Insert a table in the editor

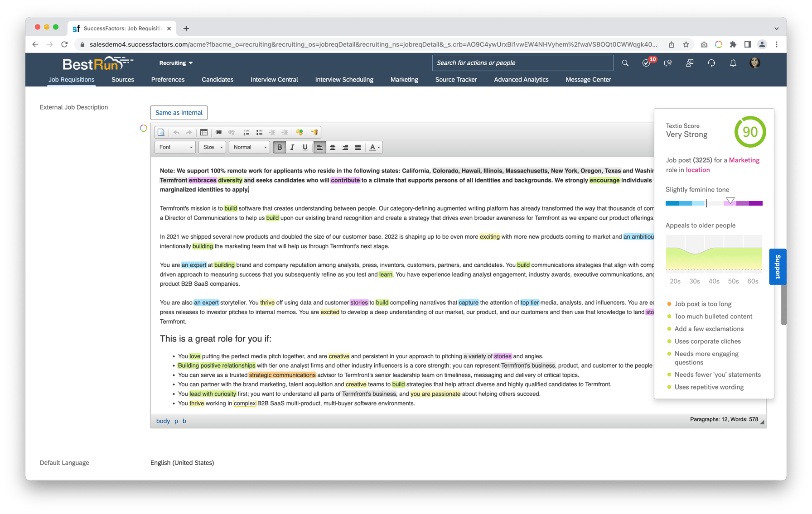pyautogui.click(x=204, y=132)
